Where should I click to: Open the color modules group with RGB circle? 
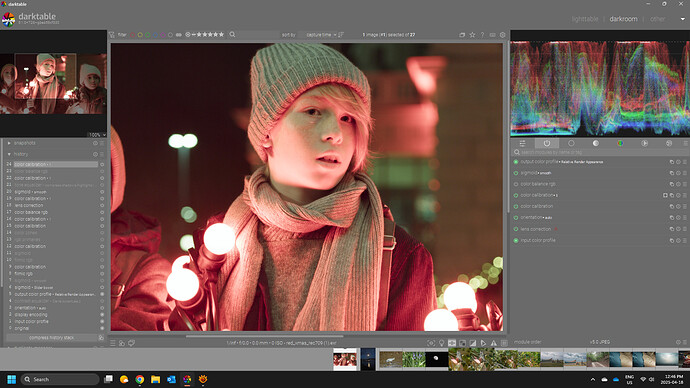click(x=620, y=143)
